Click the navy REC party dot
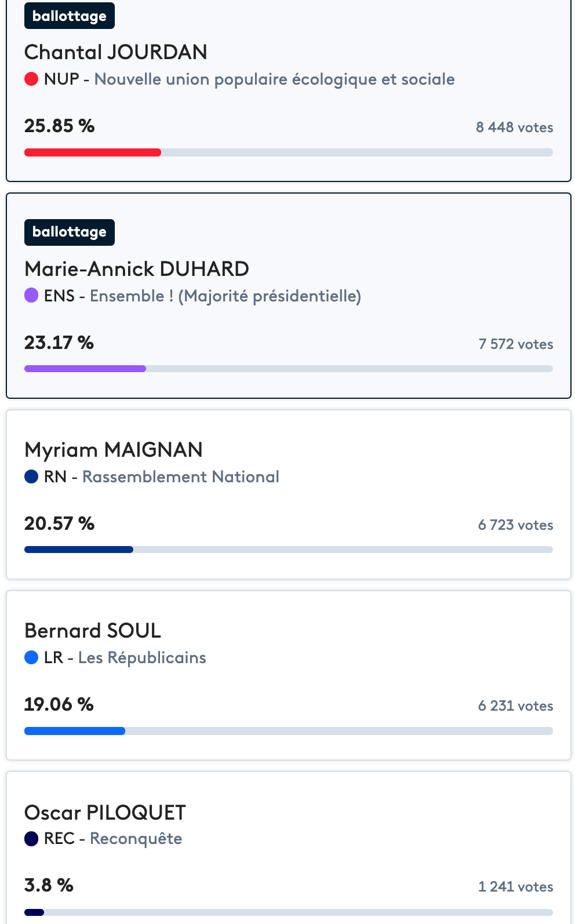The image size is (575, 924). [x=31, y=838]
